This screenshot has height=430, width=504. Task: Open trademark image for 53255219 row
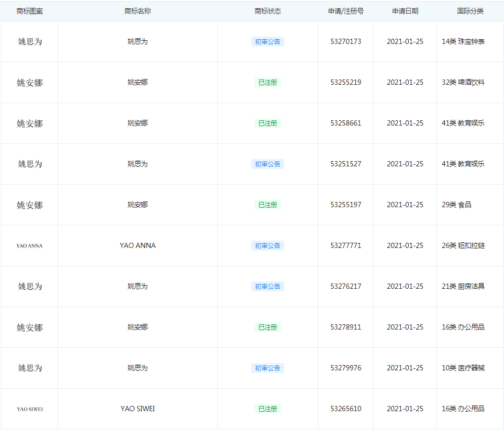[x=30, y=83]
